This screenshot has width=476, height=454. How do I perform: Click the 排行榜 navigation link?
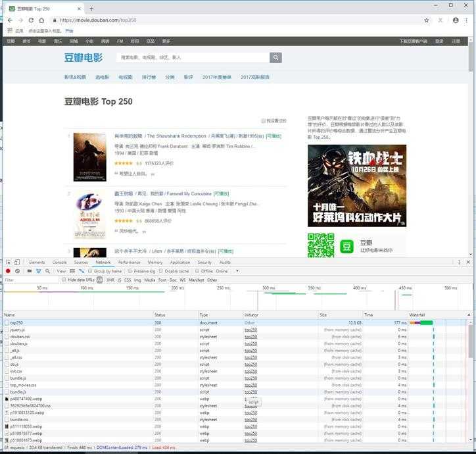[149, 77]
